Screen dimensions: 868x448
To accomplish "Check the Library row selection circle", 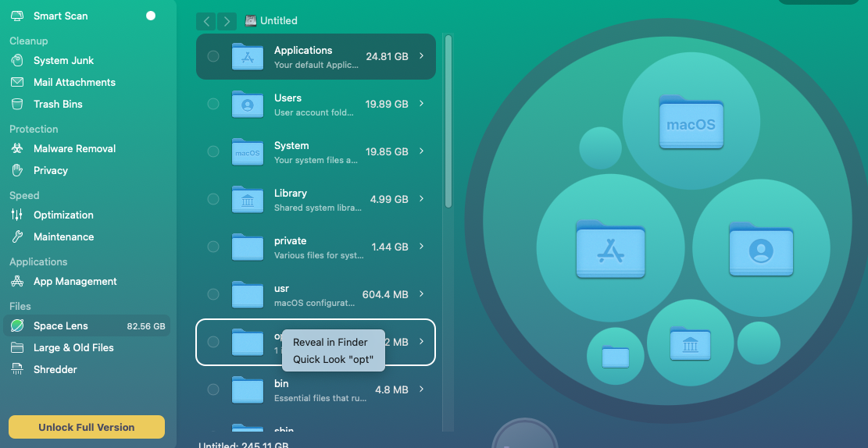I will [213, 199].
